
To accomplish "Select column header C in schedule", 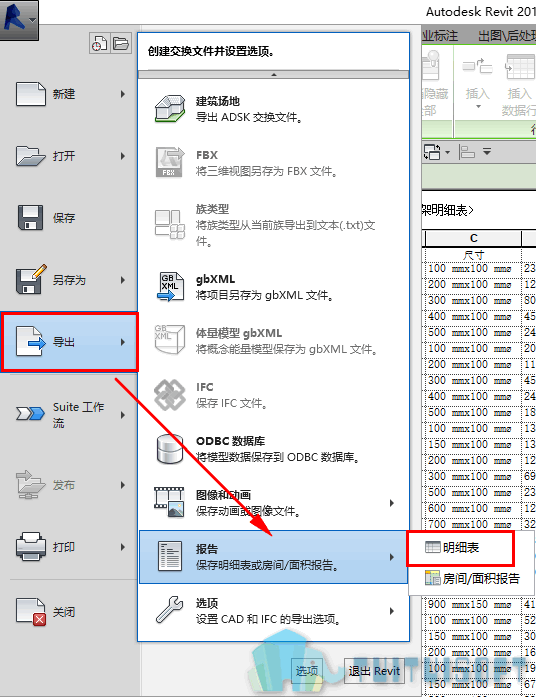I will pos(473,238).
